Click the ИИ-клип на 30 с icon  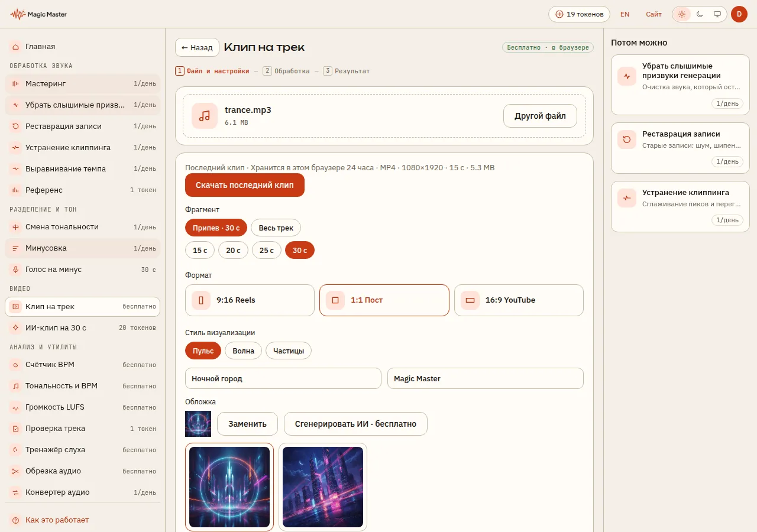point(15,327)
